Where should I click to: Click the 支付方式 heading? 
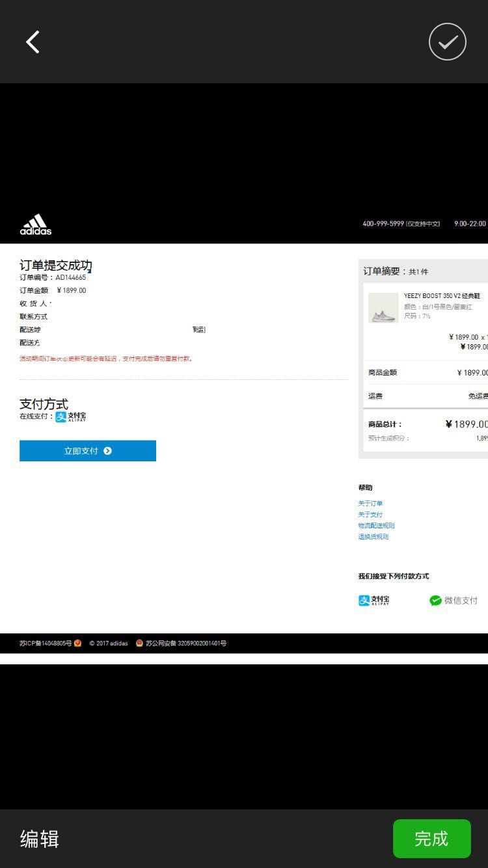tap(44, 404)
